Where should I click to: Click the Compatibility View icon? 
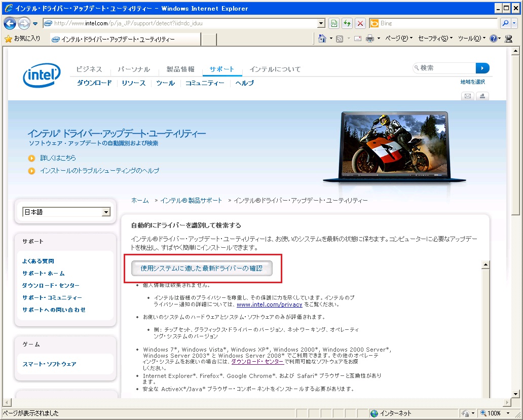point(334,23)
